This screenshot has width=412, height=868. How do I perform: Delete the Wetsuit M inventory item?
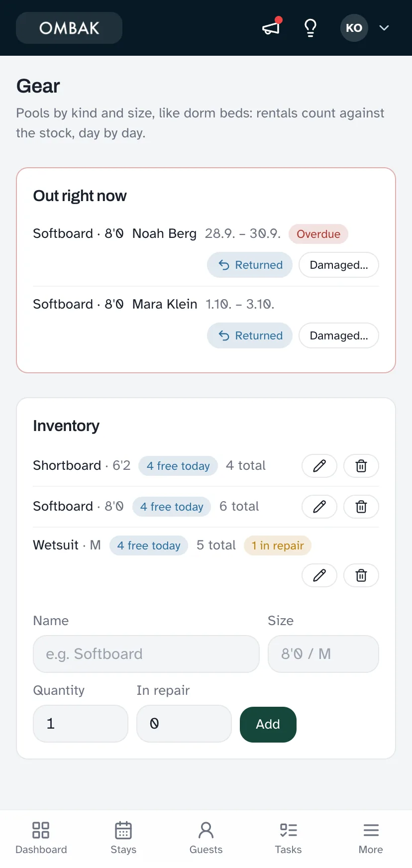tap(361, 575)
